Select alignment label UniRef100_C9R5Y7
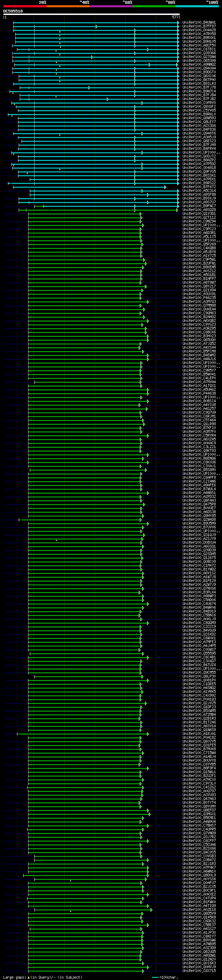The width and height of the screenshot is (222, 980). click(x=199, y=371)
